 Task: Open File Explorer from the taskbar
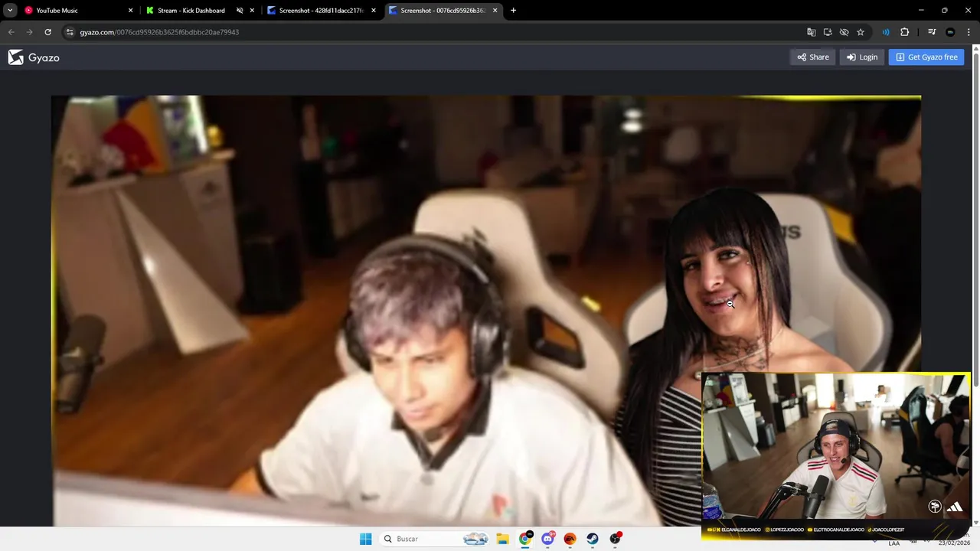(x=502, y=539)
